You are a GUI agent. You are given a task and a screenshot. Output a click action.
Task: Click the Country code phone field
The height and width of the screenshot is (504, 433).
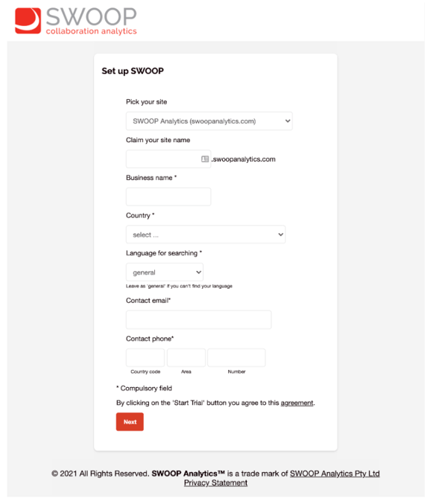[x=145, y=357]
